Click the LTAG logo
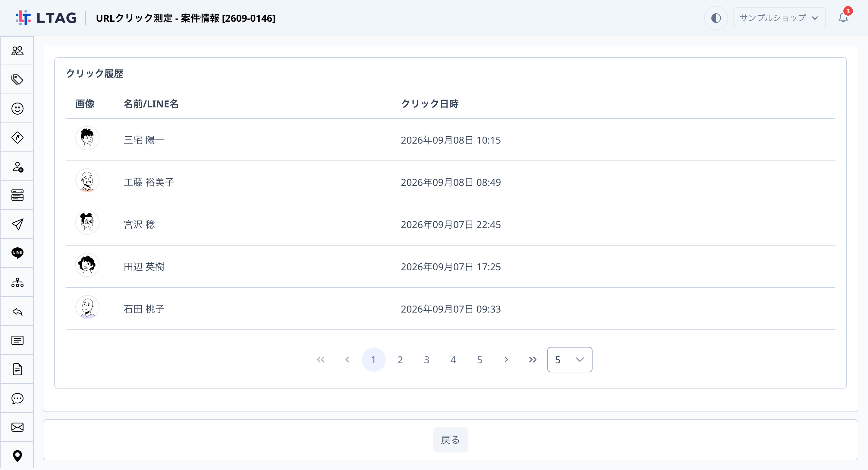Screen dimensions: 868x470 [x=46, y=18]
